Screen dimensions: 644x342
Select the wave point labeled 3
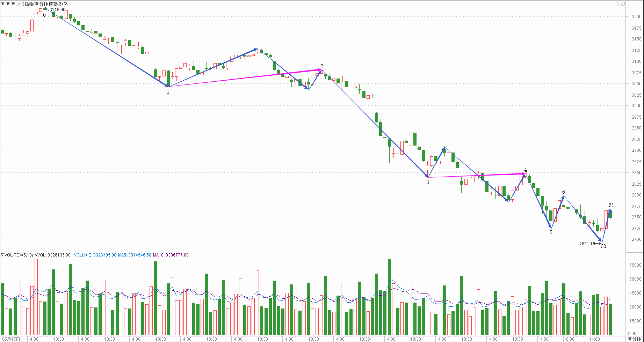click(427, 182)
